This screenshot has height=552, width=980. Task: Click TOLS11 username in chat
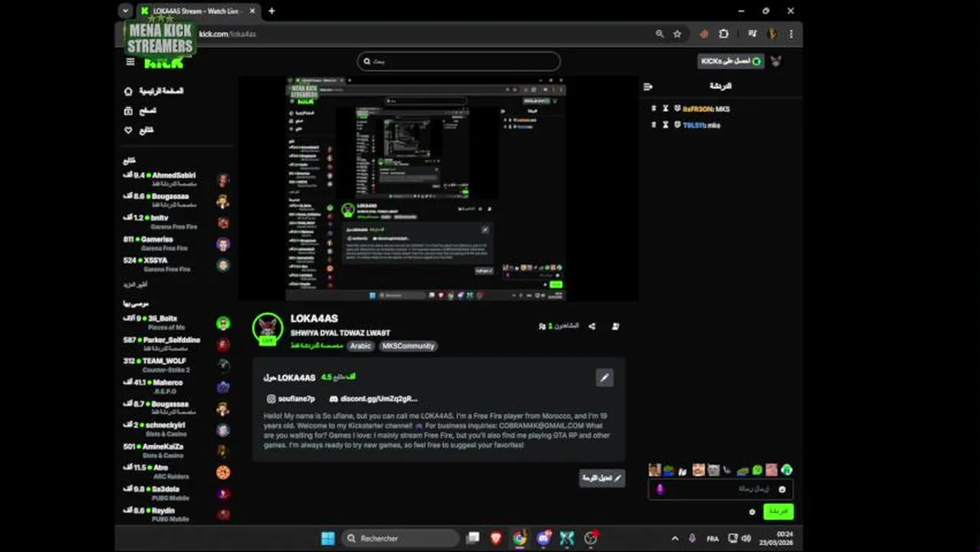click(693, 125)
